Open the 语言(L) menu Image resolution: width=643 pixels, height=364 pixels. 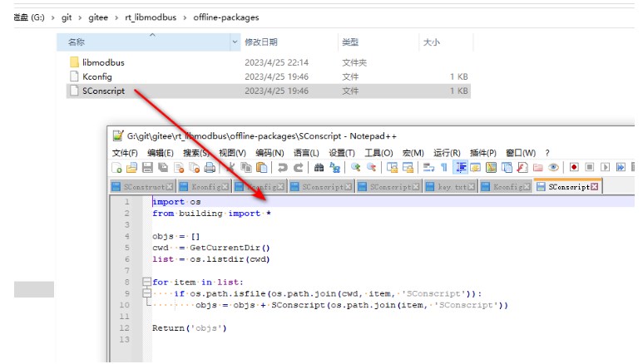[x=306, y=153]
